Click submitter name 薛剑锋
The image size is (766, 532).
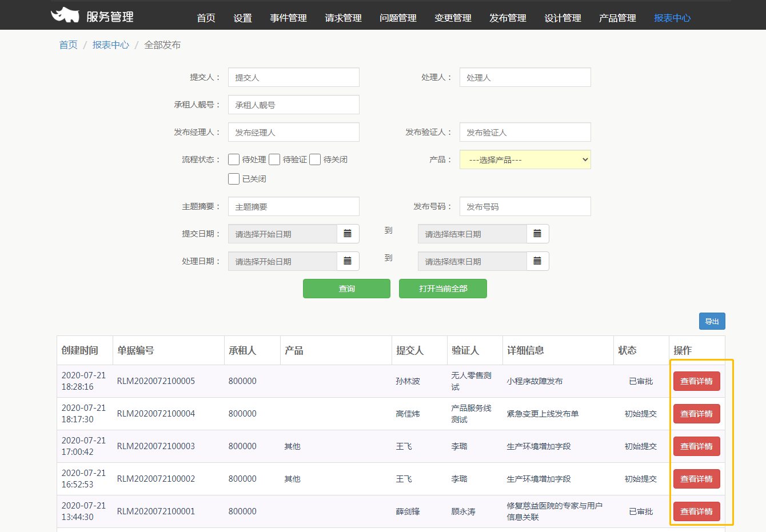tap(408, 511)
